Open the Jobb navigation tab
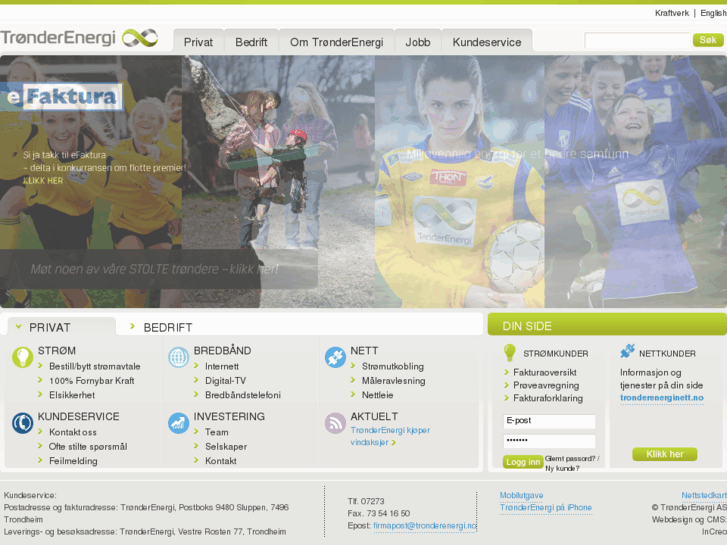This screenshot has width=727, height=545. (418, 42)
